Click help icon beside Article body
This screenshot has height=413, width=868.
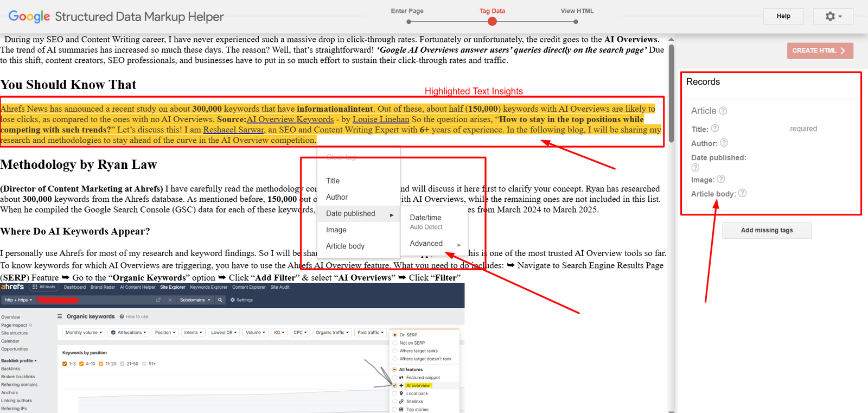[743, 193]
